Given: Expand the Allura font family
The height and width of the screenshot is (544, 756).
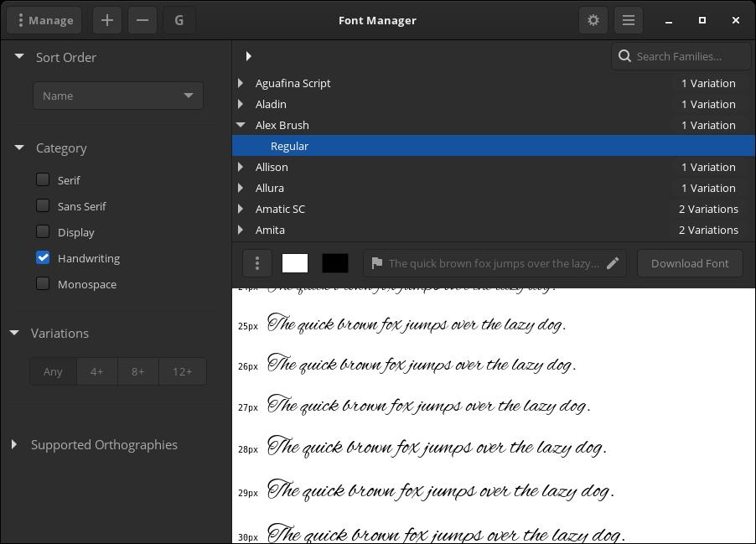Looking at the screenshot, I should [241, 188].
